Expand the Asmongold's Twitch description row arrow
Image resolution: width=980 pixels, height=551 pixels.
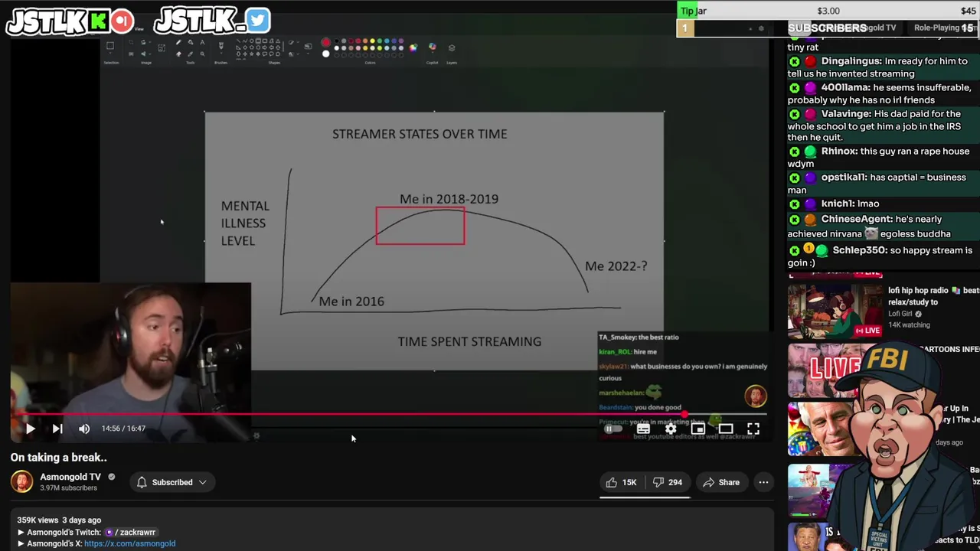point(21,532)
